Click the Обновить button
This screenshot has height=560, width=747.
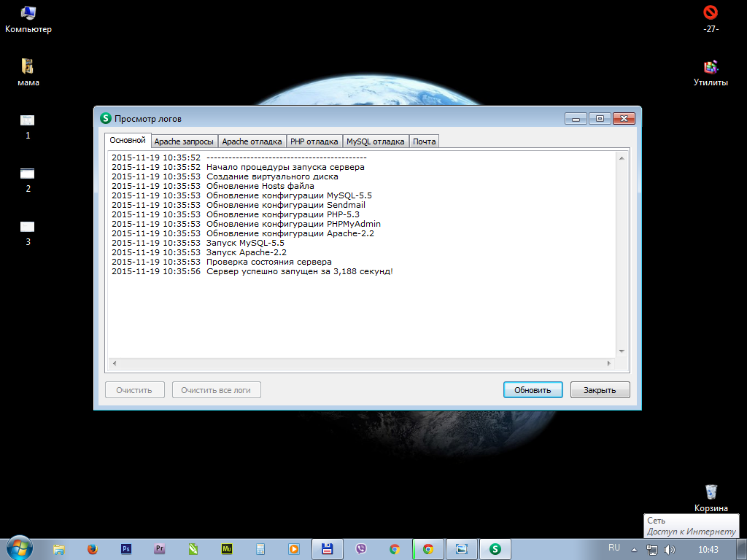(533, 390)
